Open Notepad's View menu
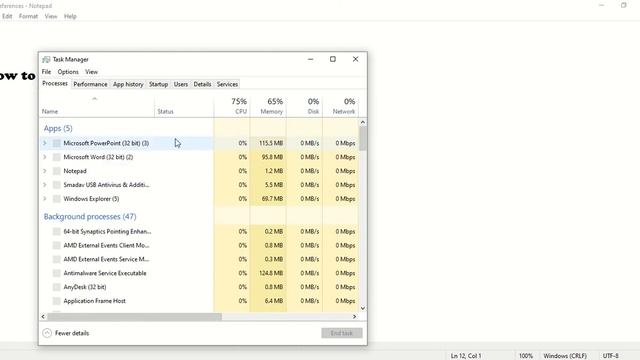Image resolution: width=640 pixels, height=360 pixels. click(51, 16)
